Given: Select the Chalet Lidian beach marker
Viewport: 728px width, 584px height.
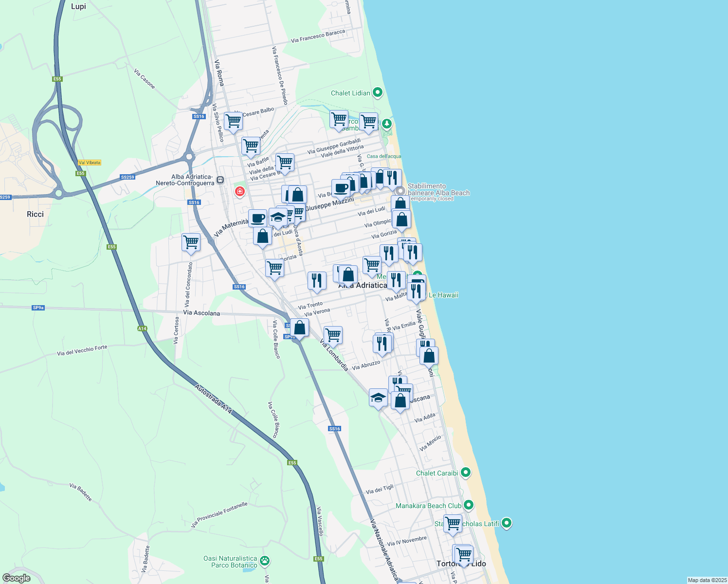Looking at the screenshot, I should pos(378,92).
